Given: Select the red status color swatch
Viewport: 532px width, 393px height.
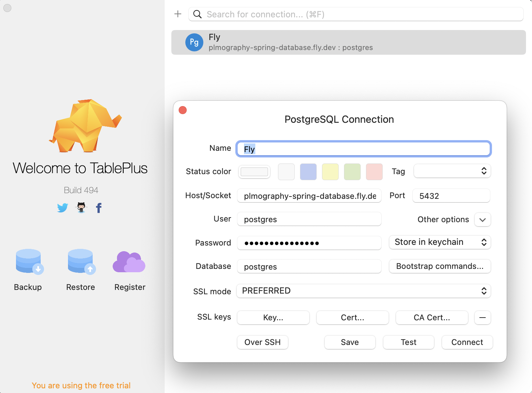Looking at the screenshot, I should pyautogui.click(x=374, y=172).
